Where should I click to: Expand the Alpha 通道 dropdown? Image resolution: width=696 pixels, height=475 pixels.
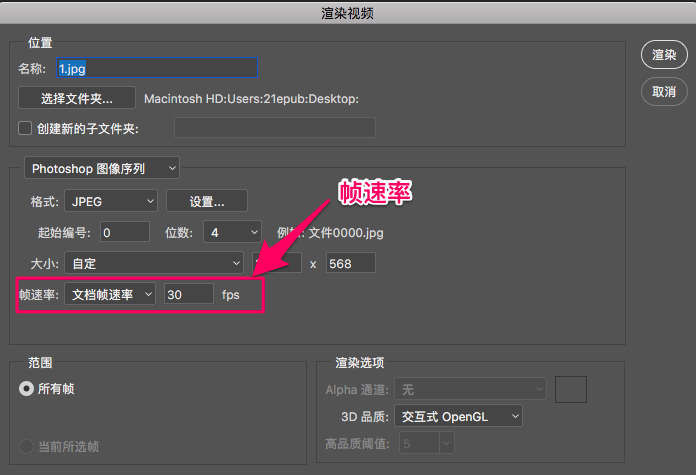point(469,389)
